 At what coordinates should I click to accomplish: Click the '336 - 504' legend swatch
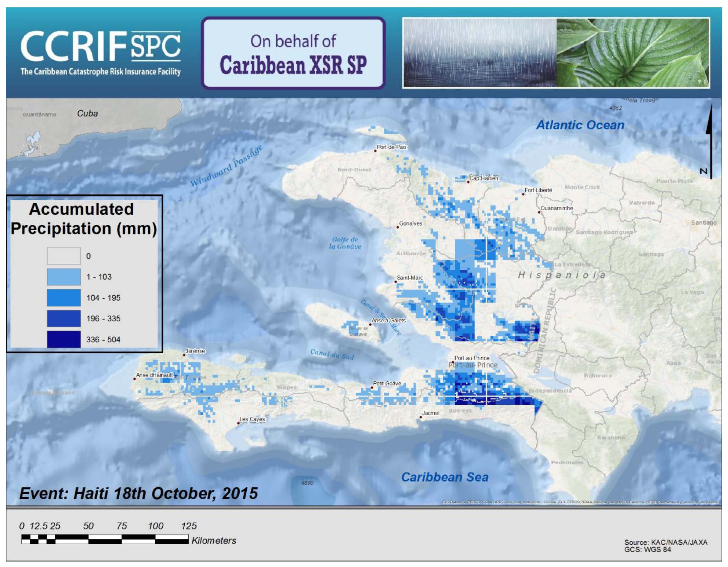(x=64, y=339)
